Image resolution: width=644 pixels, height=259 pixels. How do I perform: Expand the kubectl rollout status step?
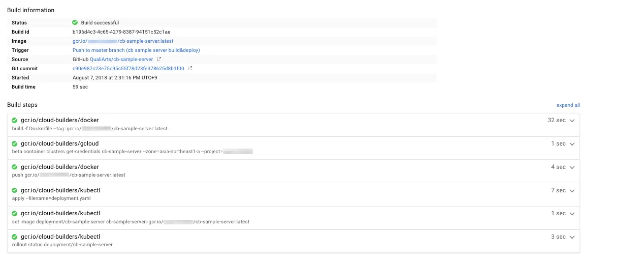(x=572, y=237)
